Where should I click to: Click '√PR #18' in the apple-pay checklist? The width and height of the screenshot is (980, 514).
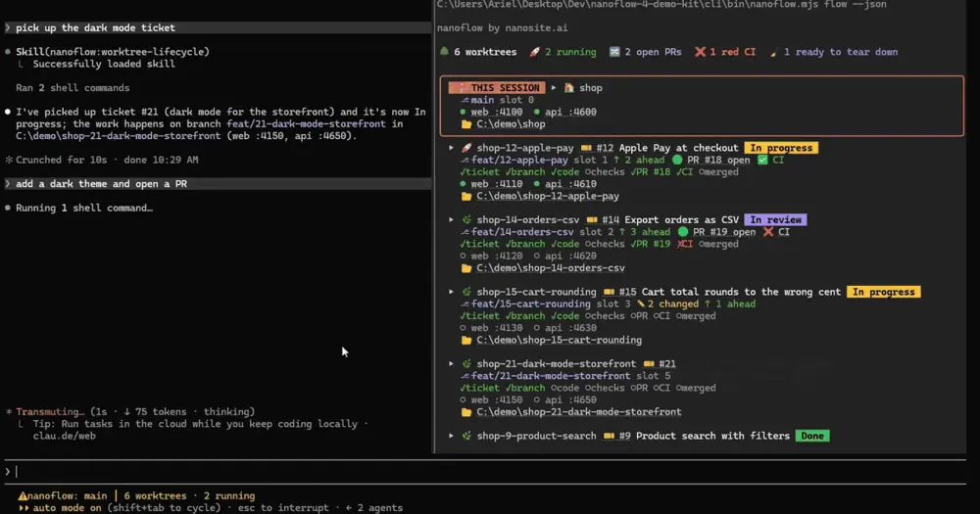653,171
